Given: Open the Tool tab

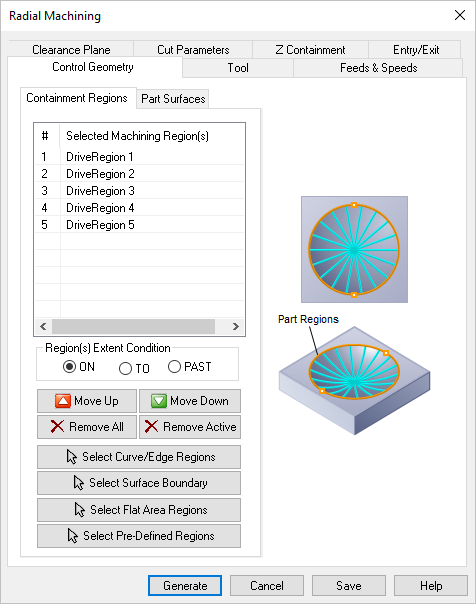Looking at the screenshot, I should pos(238,68).
